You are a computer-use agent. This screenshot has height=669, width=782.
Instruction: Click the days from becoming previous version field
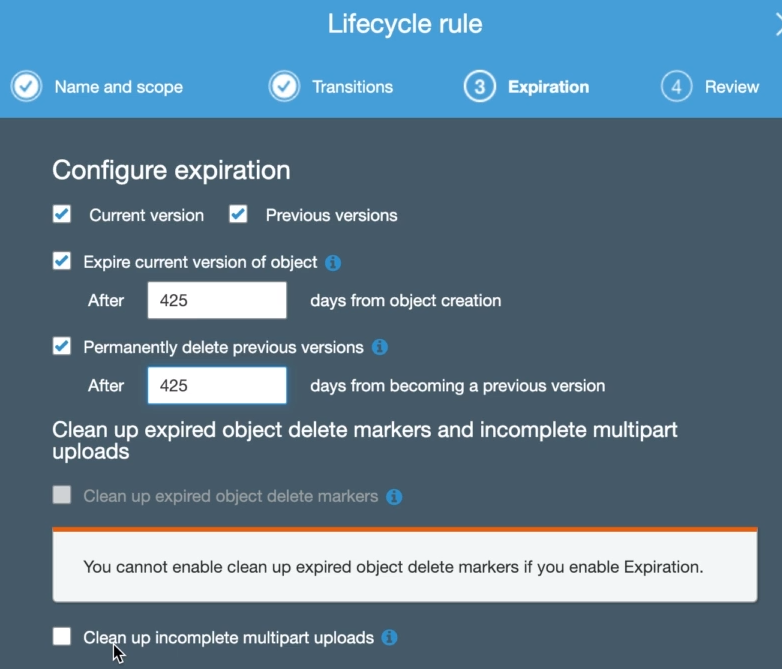point(217,385)
